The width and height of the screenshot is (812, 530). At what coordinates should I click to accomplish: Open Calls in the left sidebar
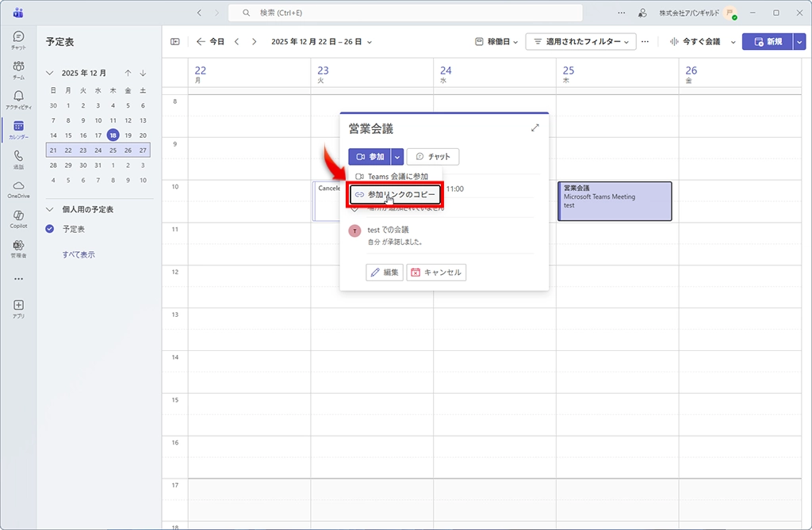pos(18,158)
